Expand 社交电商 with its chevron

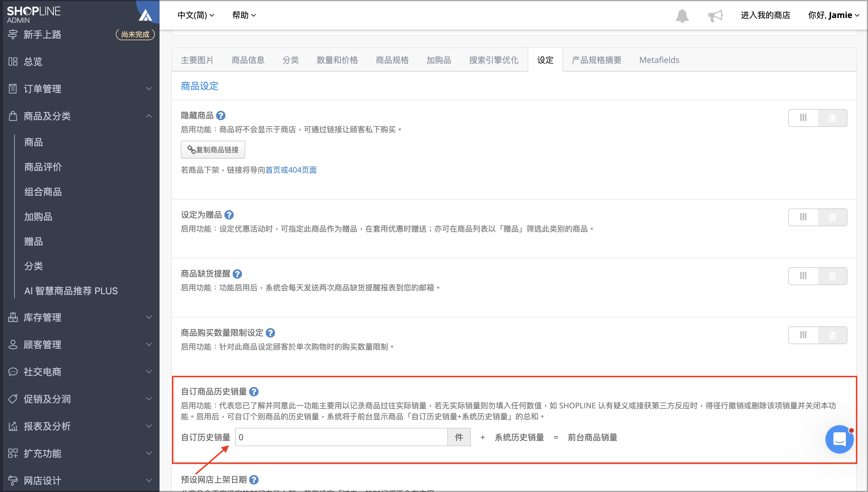pyautogui.click(x=149, y=372)
